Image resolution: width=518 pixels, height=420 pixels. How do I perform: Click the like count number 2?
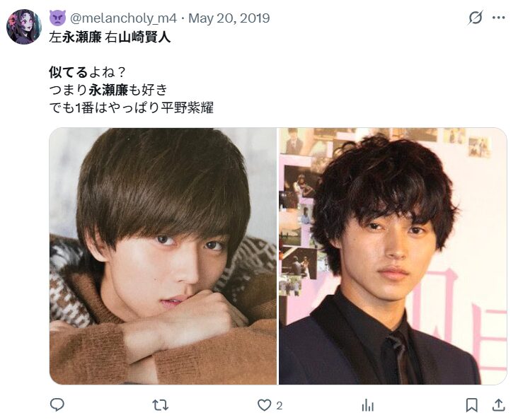click(279, 405)
